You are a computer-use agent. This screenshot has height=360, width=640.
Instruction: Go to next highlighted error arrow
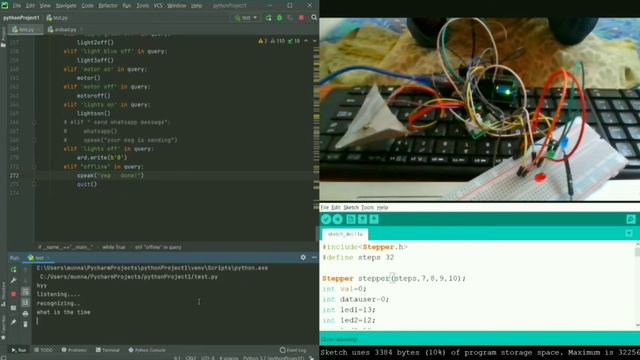tap(314, 41)
